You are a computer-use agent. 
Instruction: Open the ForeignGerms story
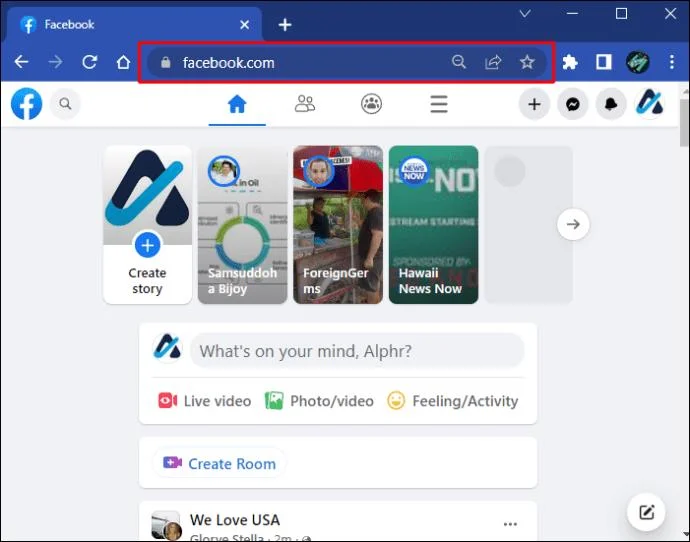coord(338,225)
